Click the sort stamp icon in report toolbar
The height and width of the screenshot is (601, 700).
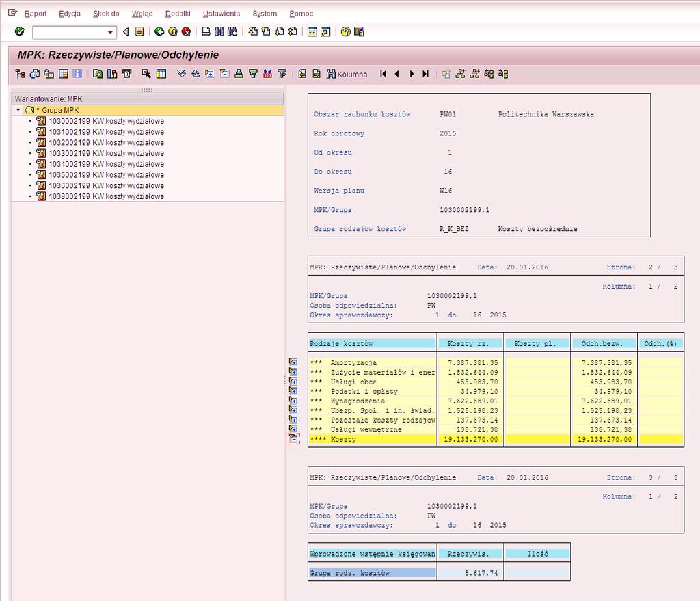tap(239, 74)
